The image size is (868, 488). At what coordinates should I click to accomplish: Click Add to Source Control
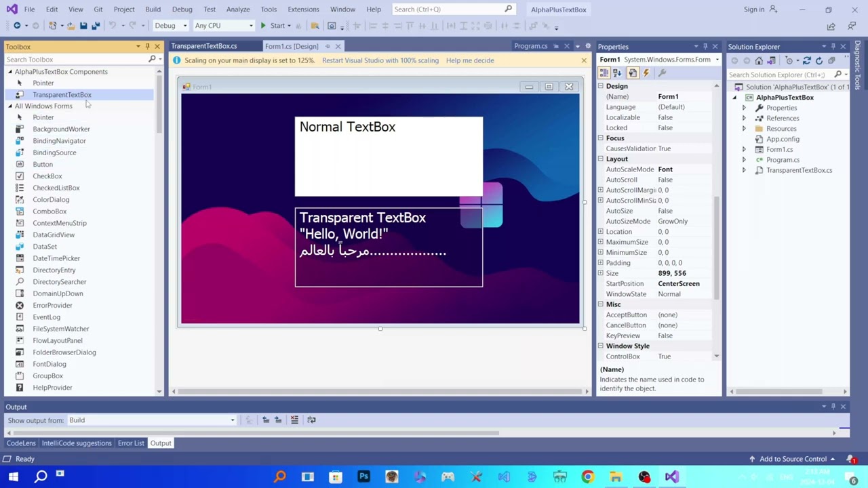point(791,460)
